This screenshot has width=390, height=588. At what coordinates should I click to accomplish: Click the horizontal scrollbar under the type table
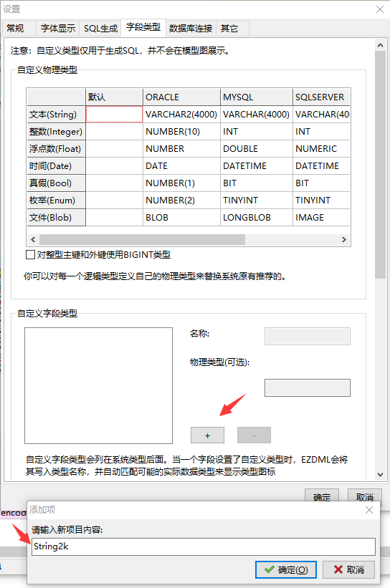pyautogui.click(x=142, y=240)
